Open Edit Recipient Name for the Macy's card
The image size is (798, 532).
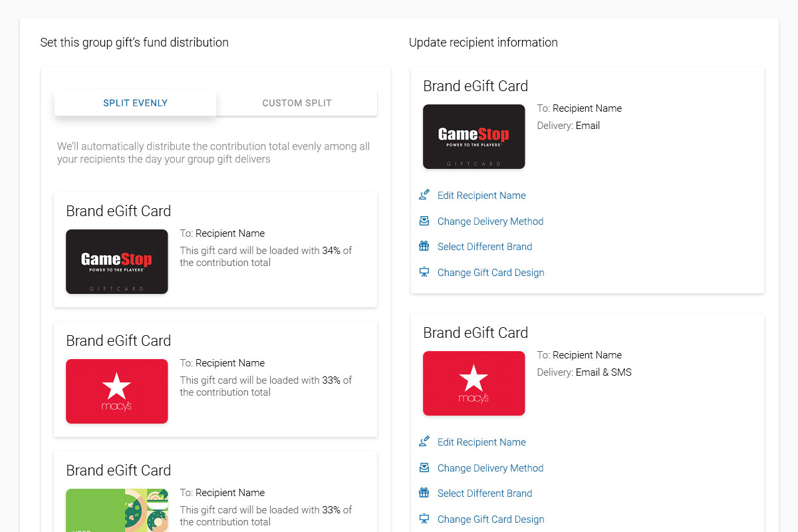[481, 442]
